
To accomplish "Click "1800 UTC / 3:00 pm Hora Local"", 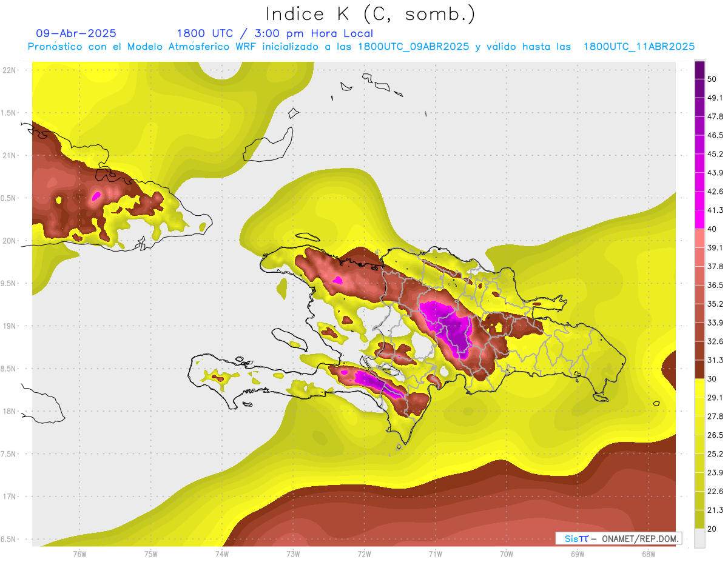I will point(275,33).
